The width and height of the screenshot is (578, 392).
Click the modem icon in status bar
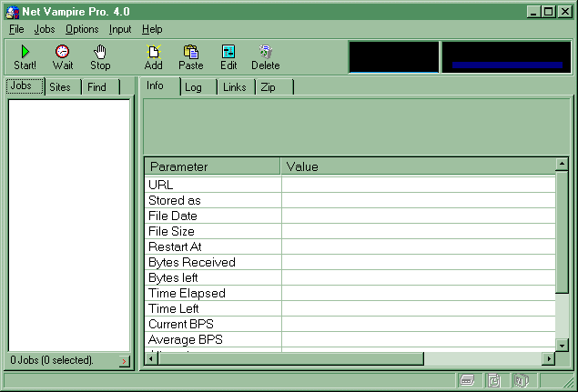coord(466,381)
